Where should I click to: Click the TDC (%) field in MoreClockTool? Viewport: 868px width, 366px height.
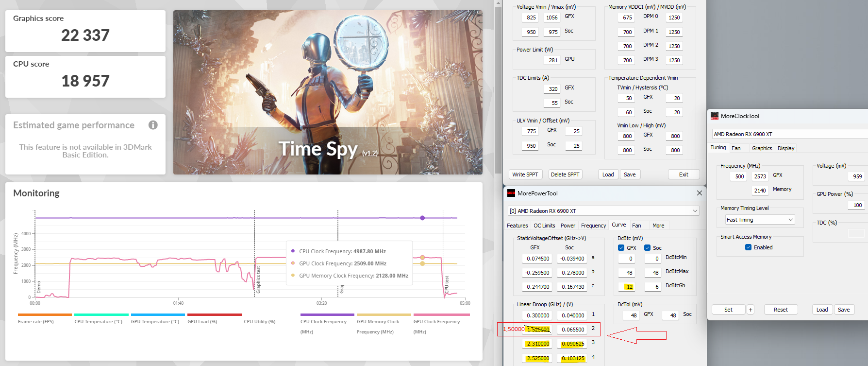tap(856, 234)
